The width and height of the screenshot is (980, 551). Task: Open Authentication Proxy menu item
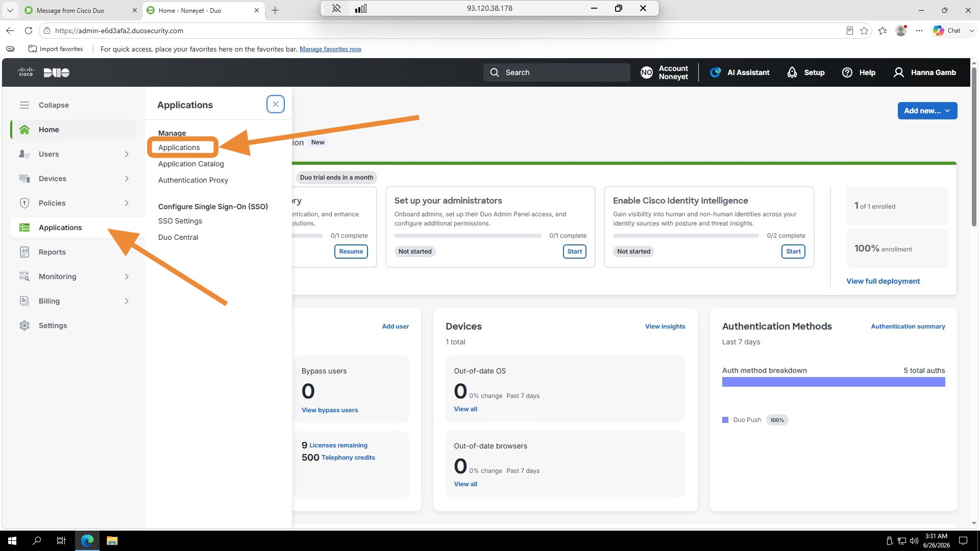pos(193,180)
